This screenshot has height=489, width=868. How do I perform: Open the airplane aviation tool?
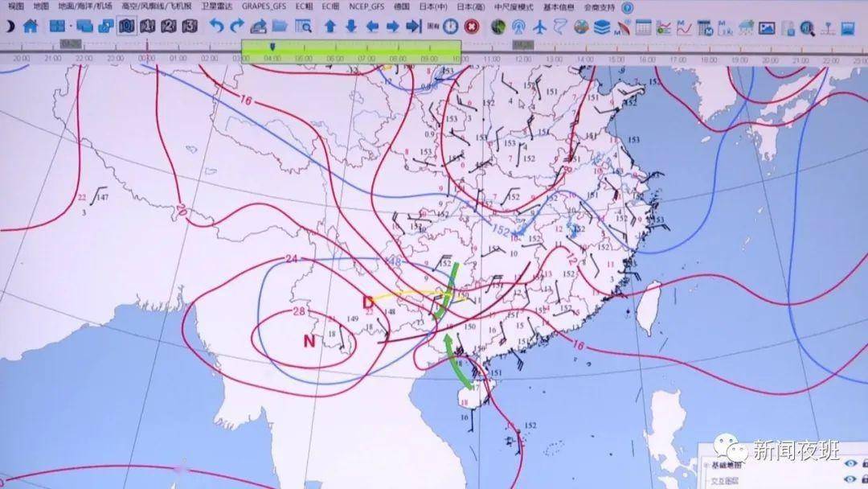(539, 27)
